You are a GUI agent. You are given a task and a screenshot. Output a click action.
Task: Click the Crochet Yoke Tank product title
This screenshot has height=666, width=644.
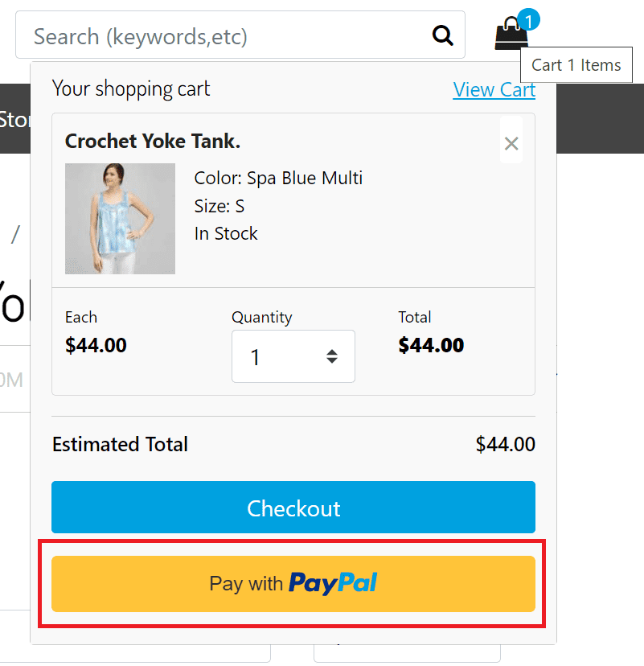(x=153, y=142)
